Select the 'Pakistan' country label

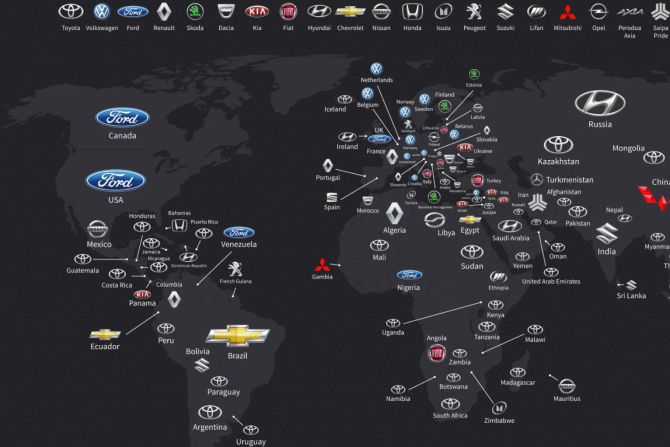(x=578, y=223)
